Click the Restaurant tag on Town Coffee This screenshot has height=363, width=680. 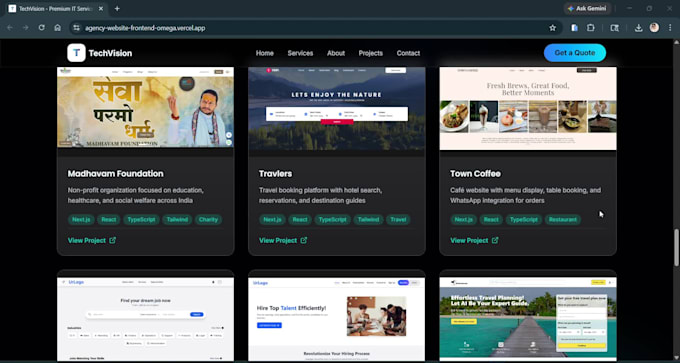[x=563, y=219]
